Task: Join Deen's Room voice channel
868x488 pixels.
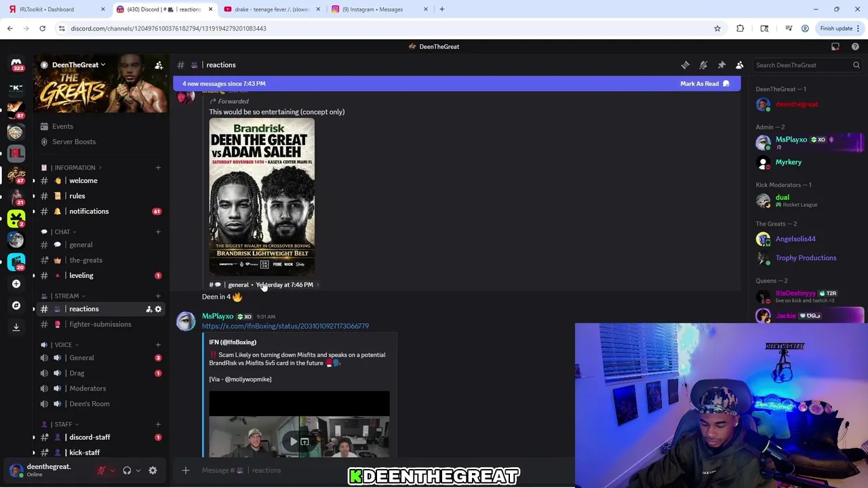Action: coord(100,404)
